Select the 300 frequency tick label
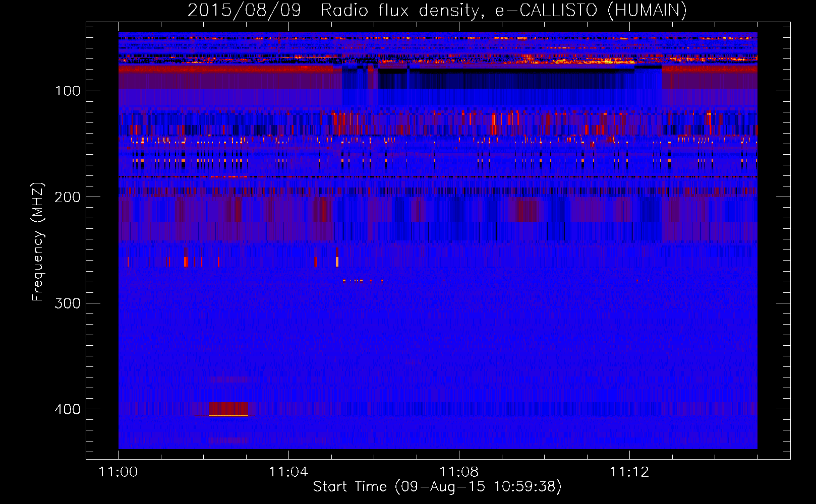 pos(68,303)
